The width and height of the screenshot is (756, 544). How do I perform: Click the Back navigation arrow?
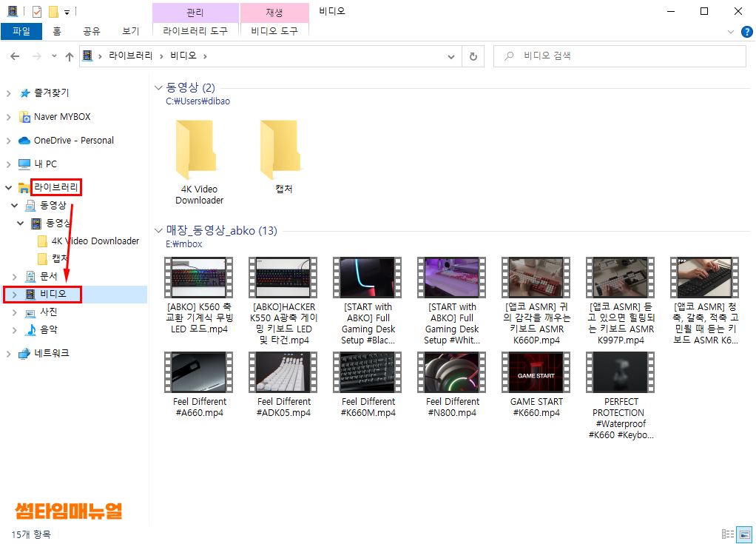tap(15, 56)
